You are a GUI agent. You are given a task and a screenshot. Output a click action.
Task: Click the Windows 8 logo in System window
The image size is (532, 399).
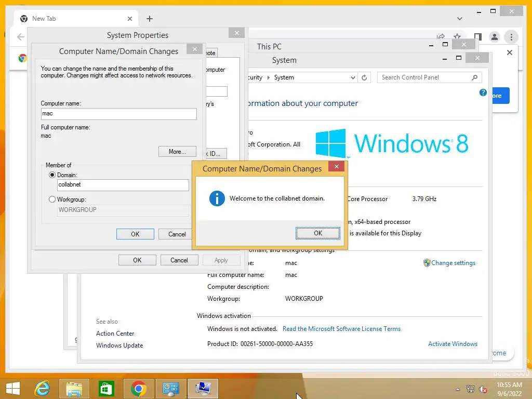pos(392,143)
